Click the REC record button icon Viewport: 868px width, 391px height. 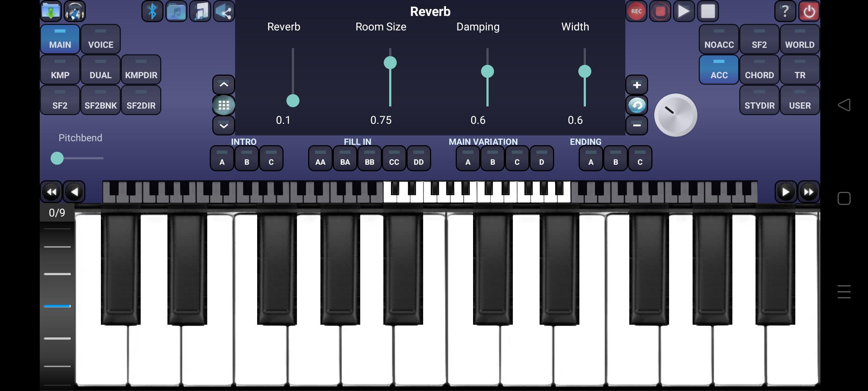(x=635, y=10)
